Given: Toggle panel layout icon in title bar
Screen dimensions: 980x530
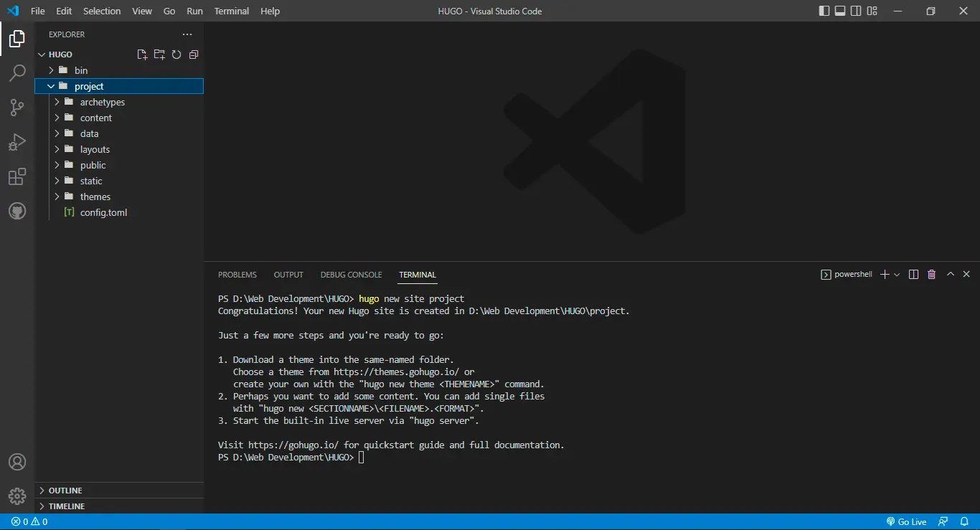Looking at the screenshot, I should 840,11.
